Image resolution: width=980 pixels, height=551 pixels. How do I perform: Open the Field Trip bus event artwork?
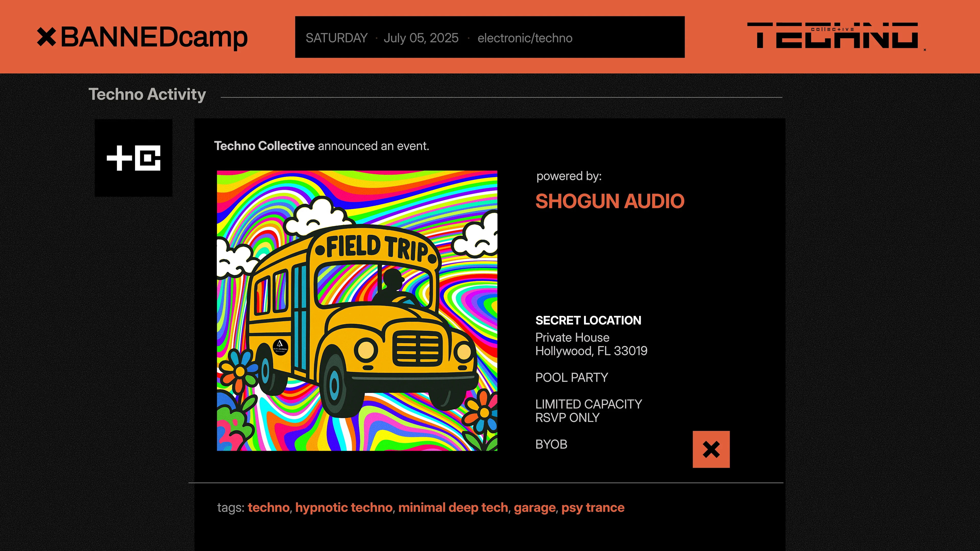click(357, 311)
